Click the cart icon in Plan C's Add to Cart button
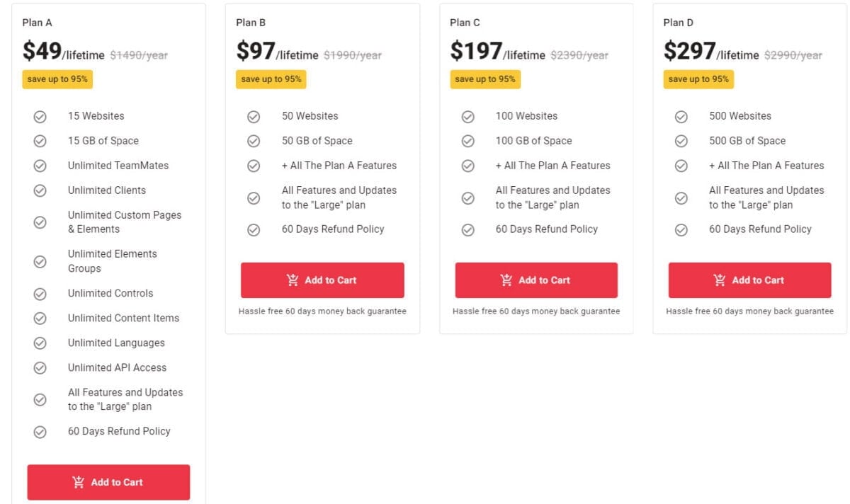 coord(506,280)
